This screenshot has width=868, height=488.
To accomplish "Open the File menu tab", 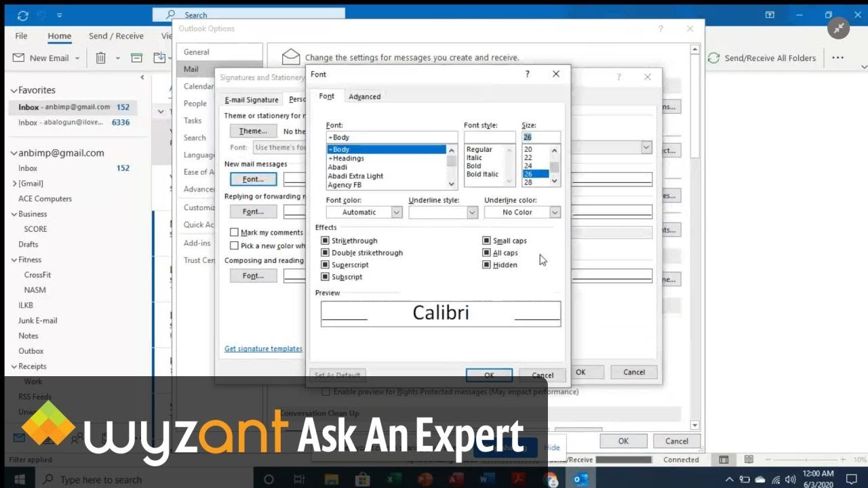I will 21,36.
